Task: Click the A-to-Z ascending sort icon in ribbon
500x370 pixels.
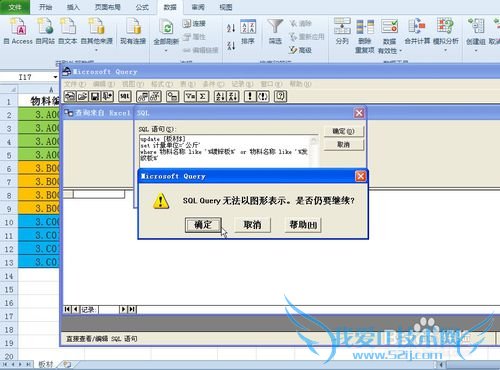Action: [231, 28]
